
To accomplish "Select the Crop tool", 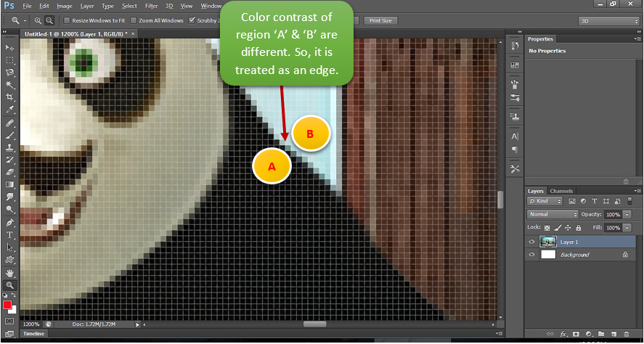I will tap(9, 97).
